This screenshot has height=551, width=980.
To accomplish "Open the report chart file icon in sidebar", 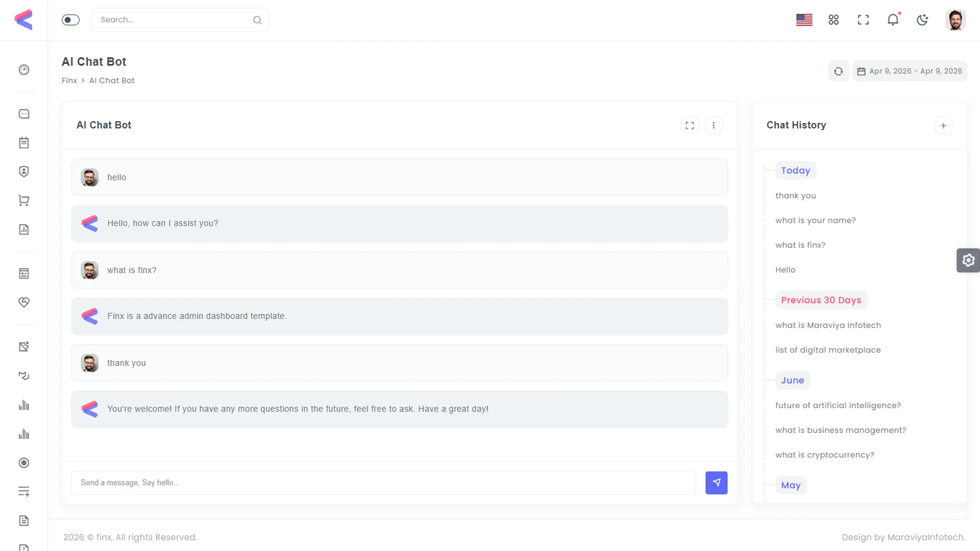I will 24,230.
